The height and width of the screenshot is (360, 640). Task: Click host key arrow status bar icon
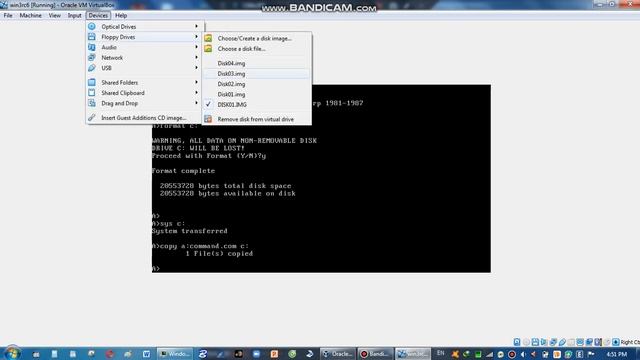616,342
